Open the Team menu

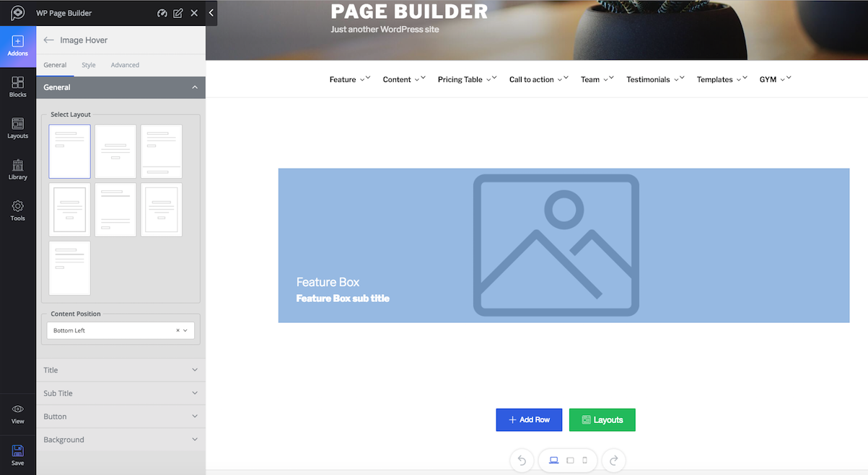[x=597, y=79]
